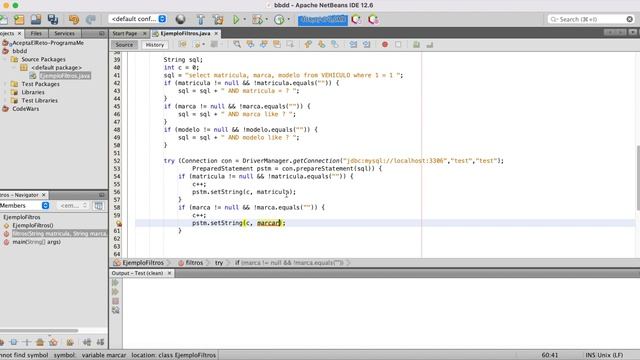The height and width of the screenshot is (360, 640).
Task: Click the Open Project icon
Action: [36, 19]
